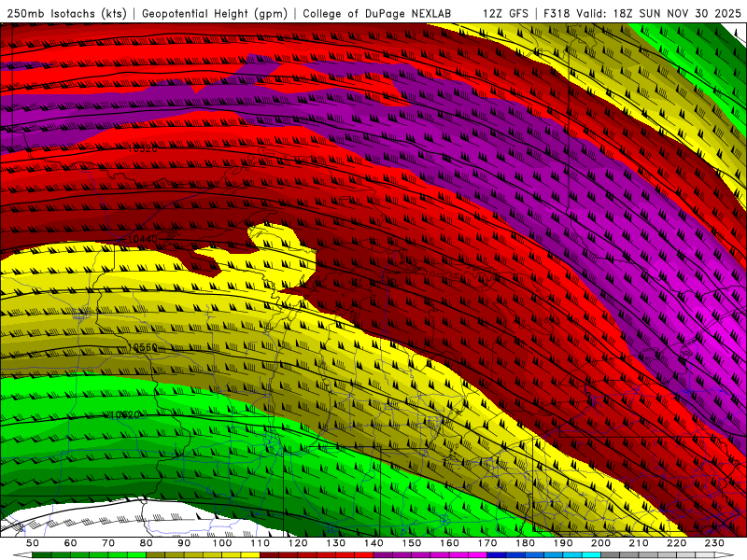Screen dimensions: 747x560
Task: Click the '12Z GFS' model run label
Action: (x=505, y=13)
